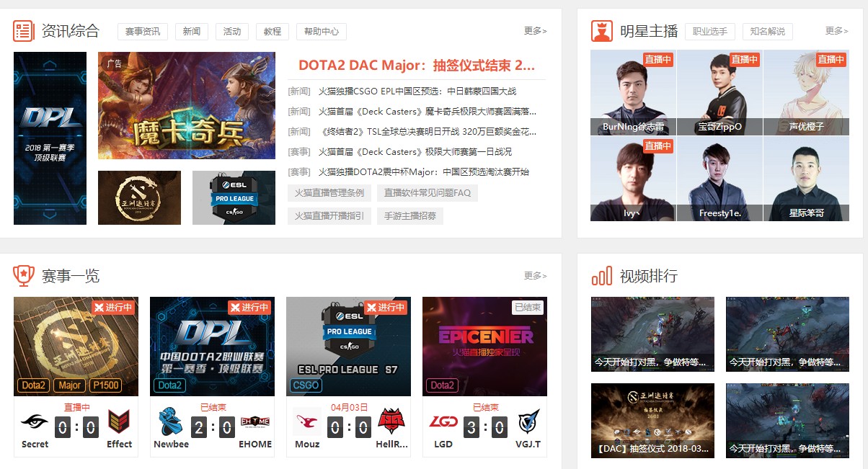868x469 pixels.
Task: Expand 更多 in 赛事一览 section
Action: [x=535, y=276]
